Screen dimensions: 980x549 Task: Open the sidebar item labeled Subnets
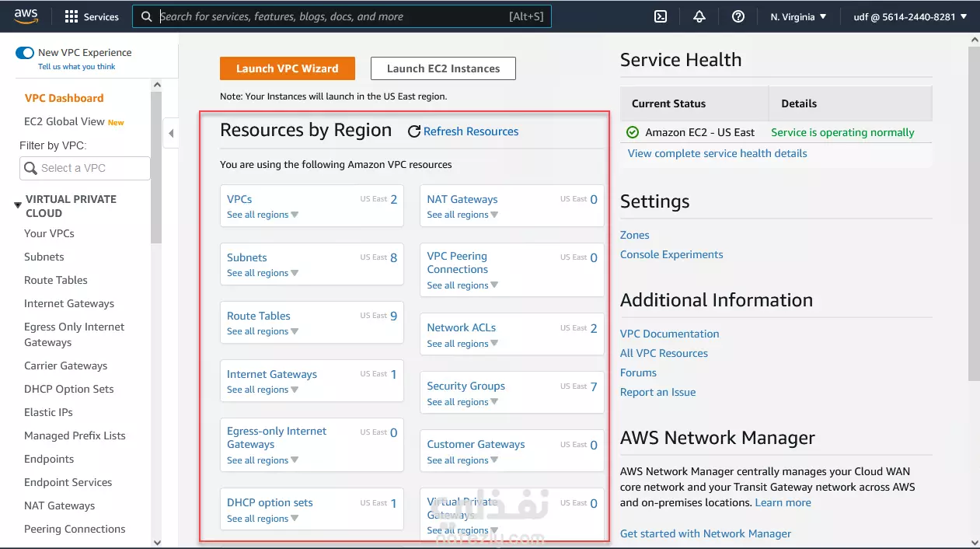point(44,257)
